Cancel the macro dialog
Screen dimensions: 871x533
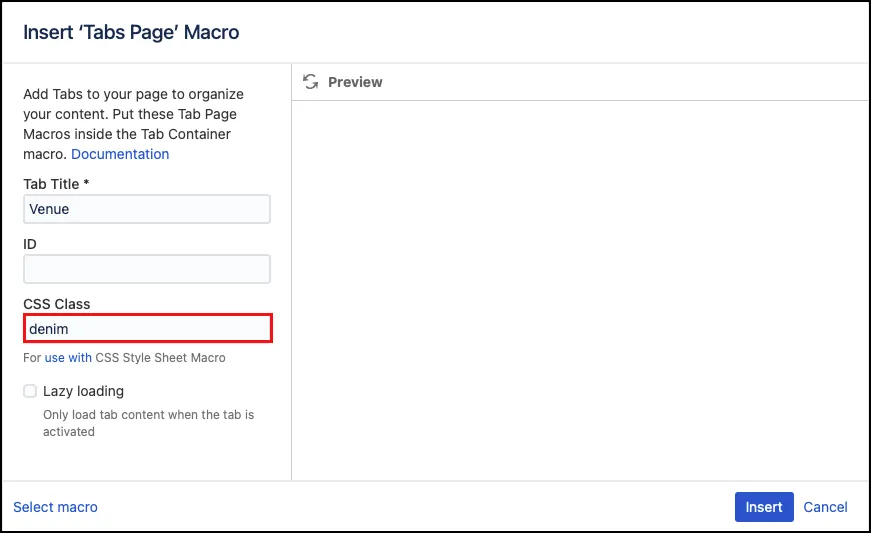825,507
